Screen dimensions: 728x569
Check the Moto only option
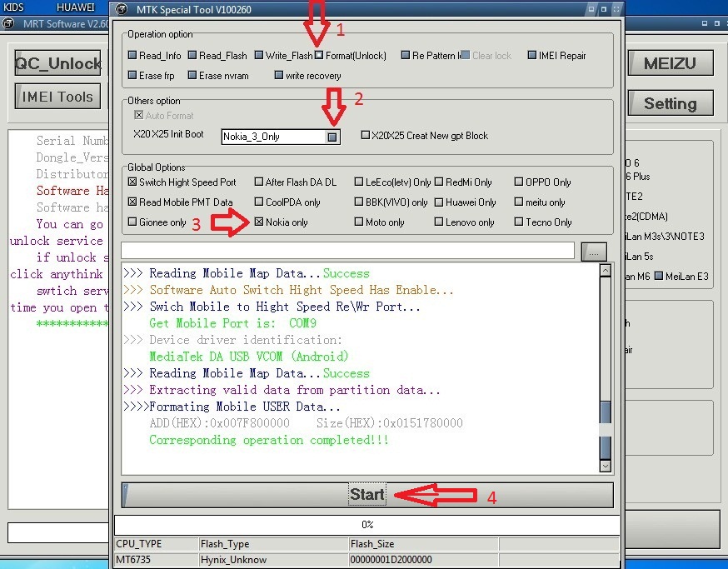click(x=359, y=222)
